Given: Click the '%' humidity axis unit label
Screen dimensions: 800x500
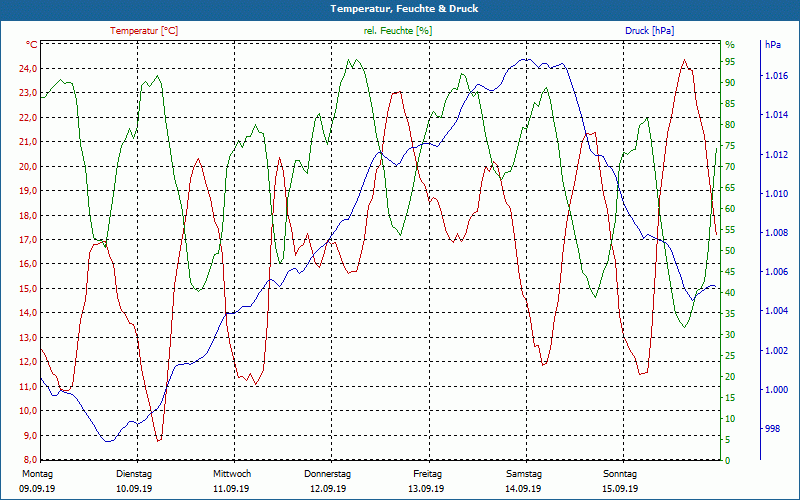Looking at the screenshot, I should click(x=730, y=45).
